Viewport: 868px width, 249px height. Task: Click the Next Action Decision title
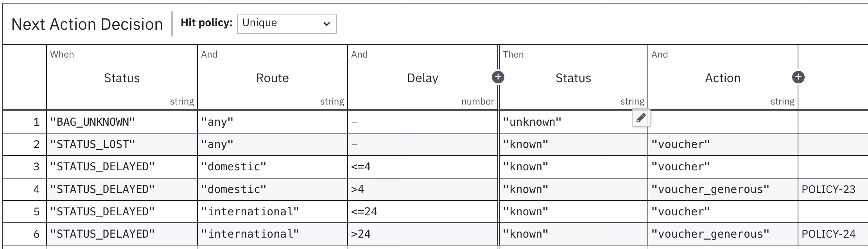coord(87,24)
